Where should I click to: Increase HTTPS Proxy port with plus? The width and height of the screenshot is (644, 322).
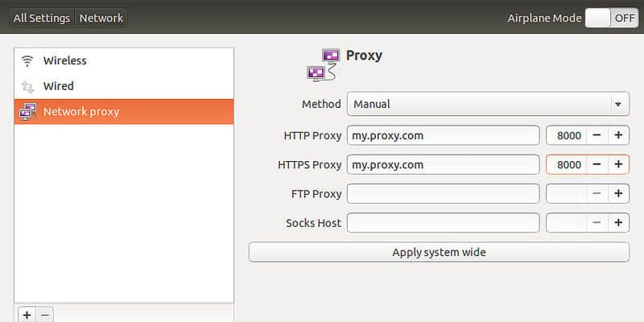point(618,165)
